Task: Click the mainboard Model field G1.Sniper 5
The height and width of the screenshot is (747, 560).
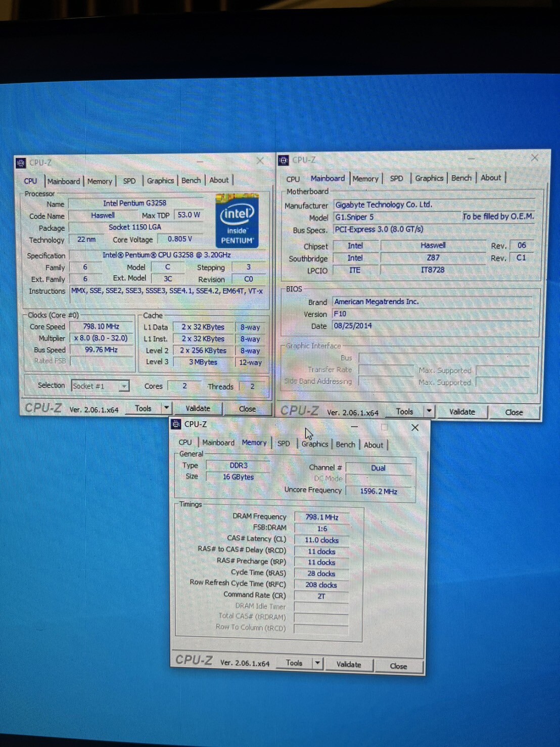Action: 397,217
